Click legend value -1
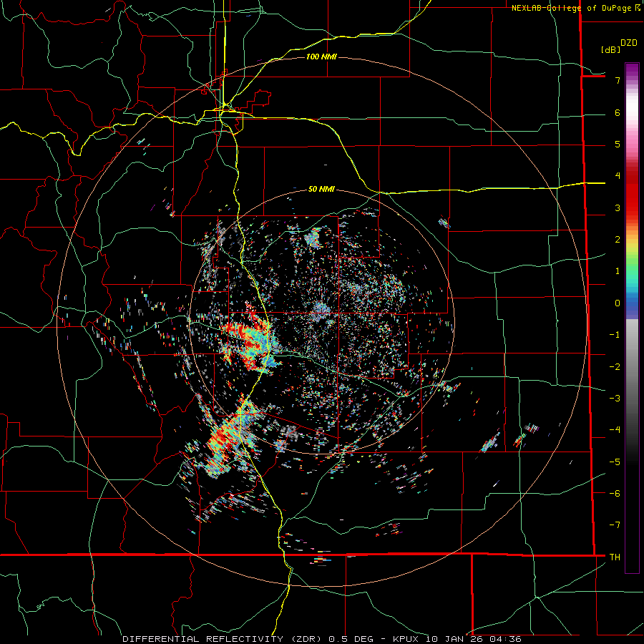 pyautogui.click(x=615, y=335)
